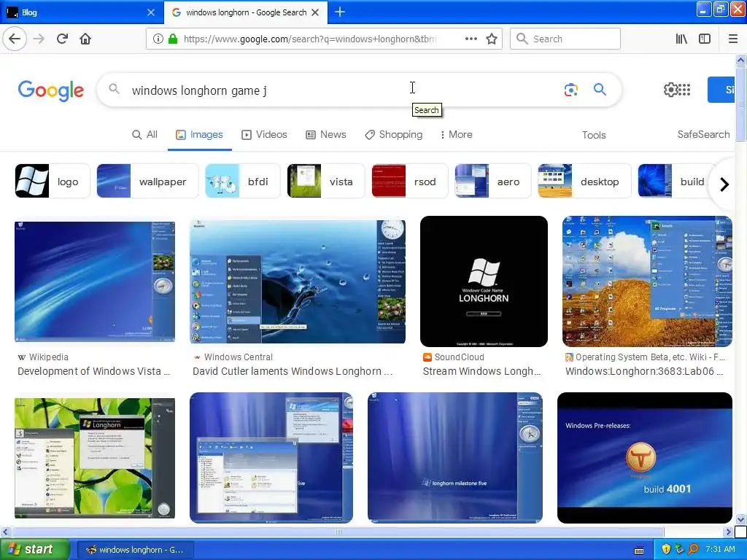Filter images by the wallpaper chip
Image resolution: width=747 pixels, height=560 pixels.
click(147, 181)
